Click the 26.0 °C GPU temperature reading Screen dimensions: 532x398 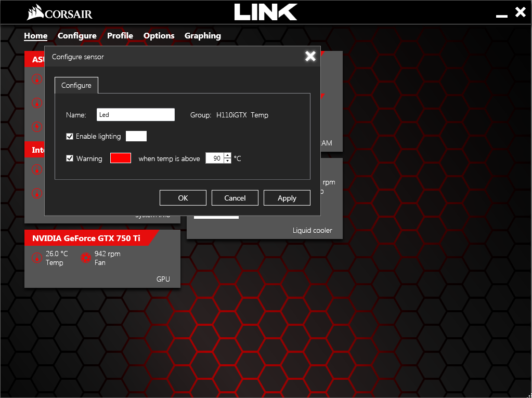[57, 254]
